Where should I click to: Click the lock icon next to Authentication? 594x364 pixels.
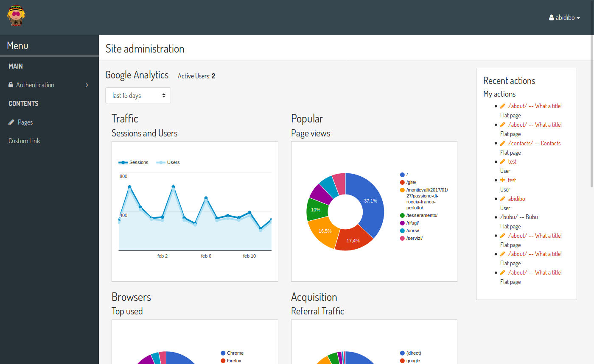(x=11, y=85)
